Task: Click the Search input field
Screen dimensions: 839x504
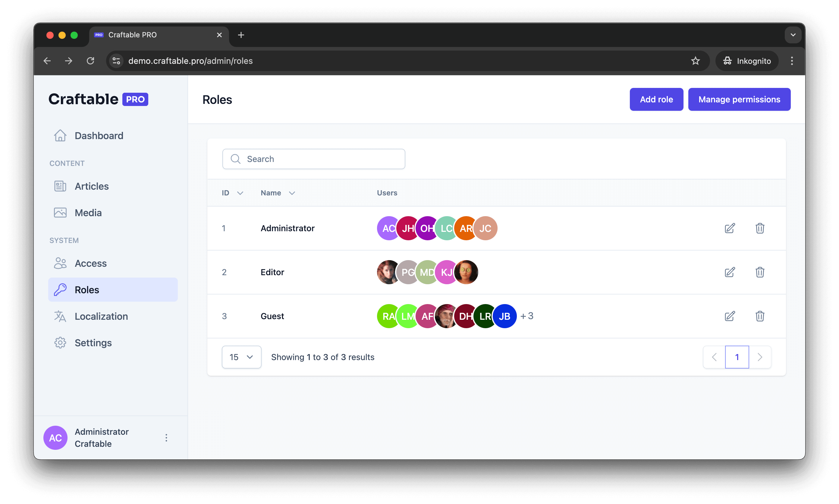Action: pos(313,159)
